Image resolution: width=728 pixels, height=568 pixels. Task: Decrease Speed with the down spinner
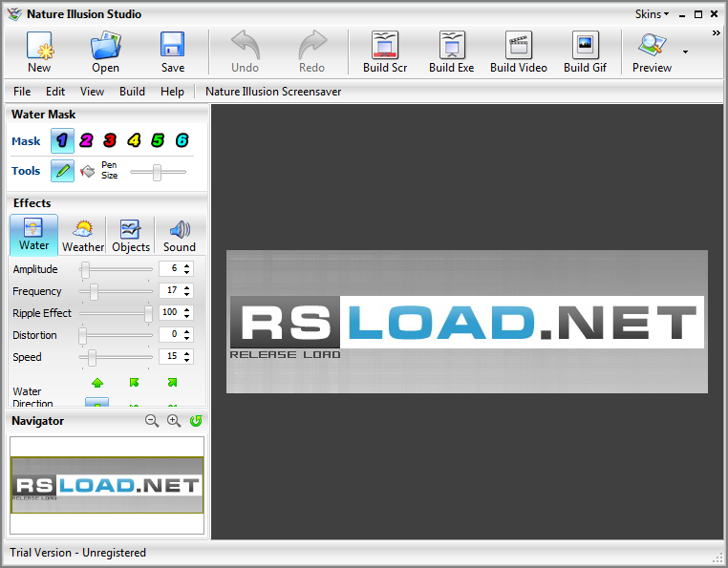[x=186, y=360]
